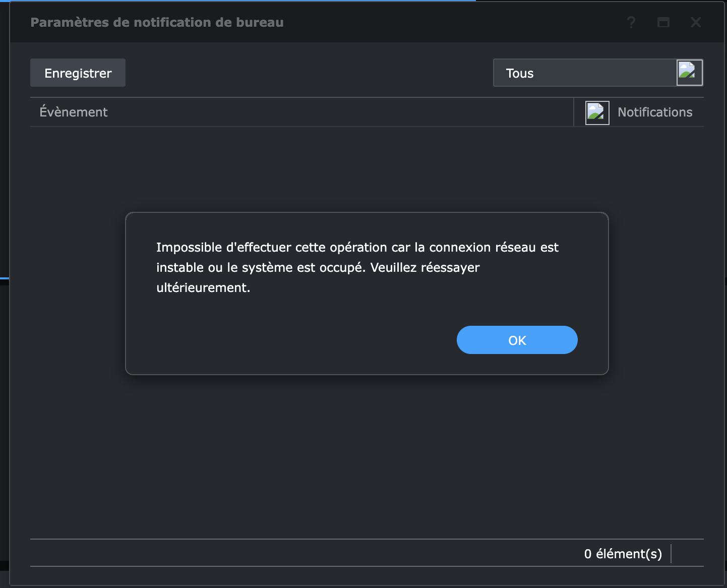Click the Notifications column header label
Image resolution: width=727 pixels, height=588 pixels.
click(x=655, y=112)
